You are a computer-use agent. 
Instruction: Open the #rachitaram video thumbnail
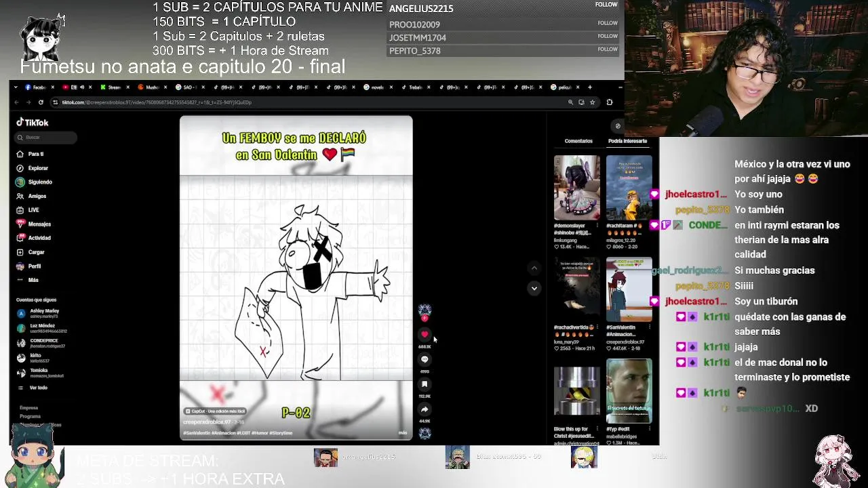[629, 187]
